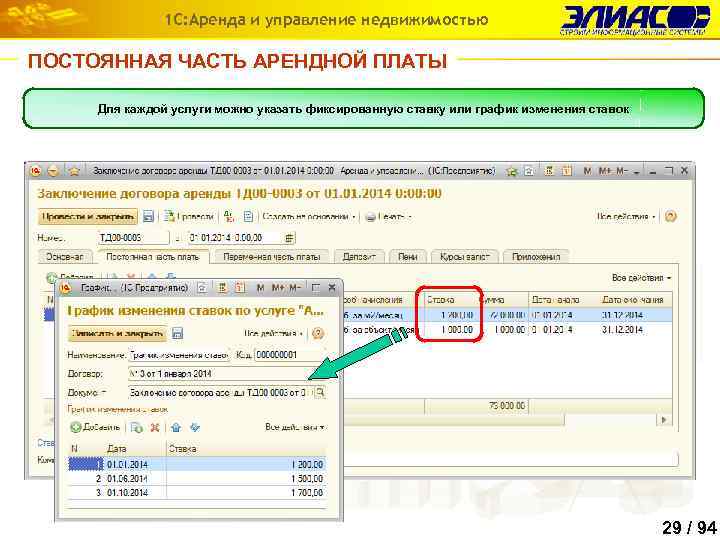Open Курсы валют tab
The height and width of the screenshot is (540, 720).
[465, 257]
